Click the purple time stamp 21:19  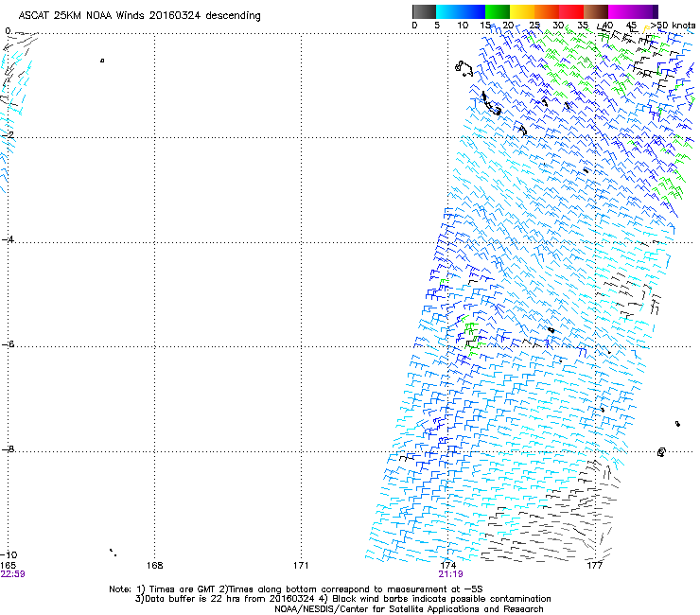tap(450, 574)
